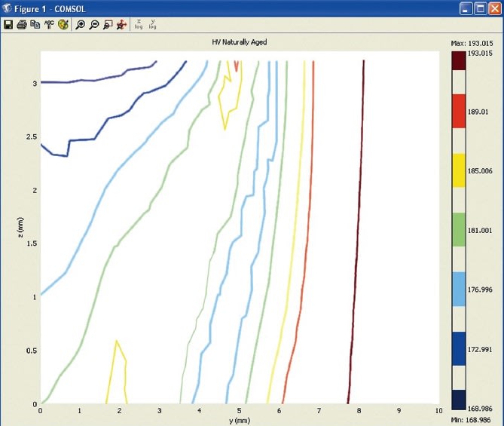The image size is (504, 426).
Task: Save the figure with the floppy disk icon
Action: [x=8, y=24]
